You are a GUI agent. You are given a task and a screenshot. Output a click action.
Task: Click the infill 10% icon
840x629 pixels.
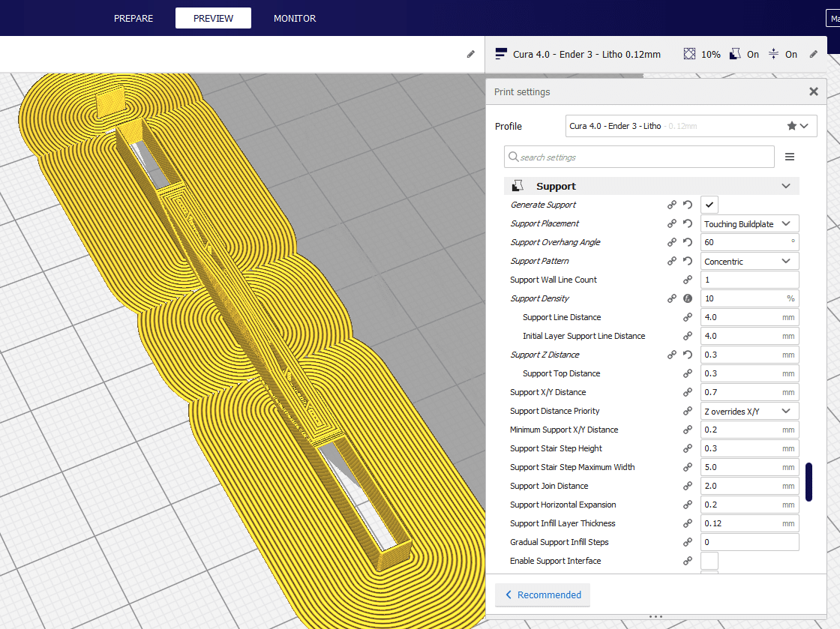click(689, 53)
